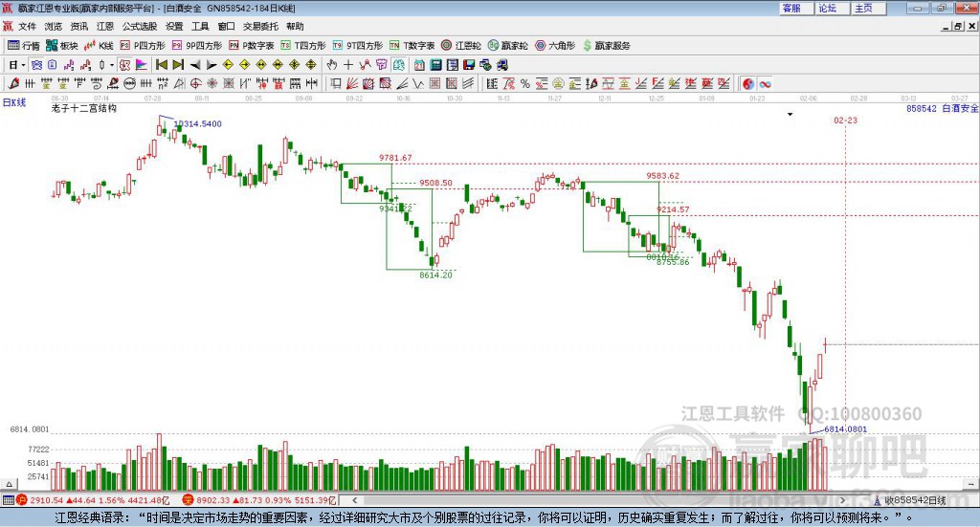
Task: Open the 板块 sector view
Action: 61,46
